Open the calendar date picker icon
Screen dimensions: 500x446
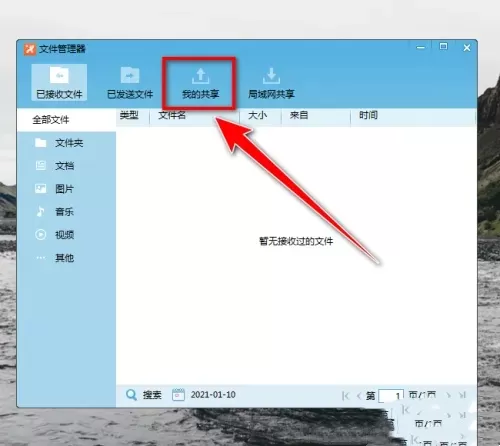pos(178,395)
